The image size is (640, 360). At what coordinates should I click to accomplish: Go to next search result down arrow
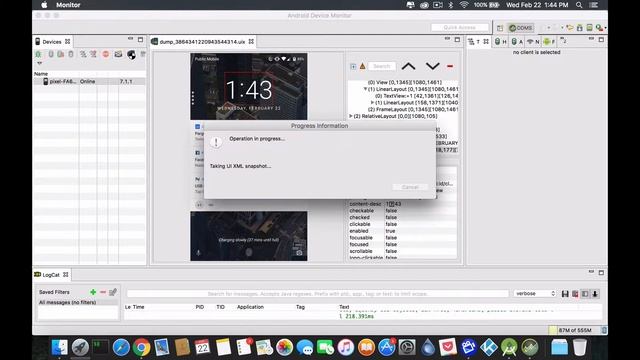(x=433, y=66)
